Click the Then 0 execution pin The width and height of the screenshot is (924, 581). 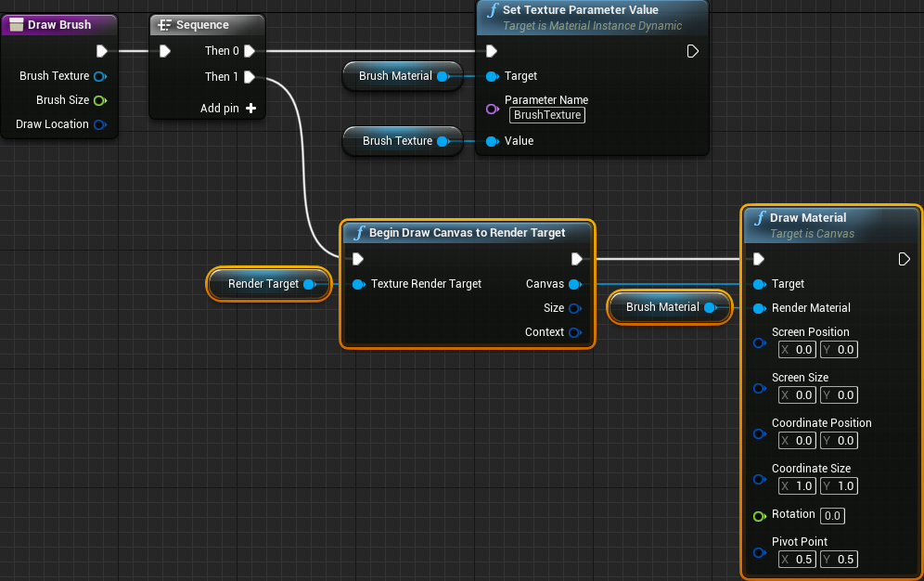[x=250, y=51]
